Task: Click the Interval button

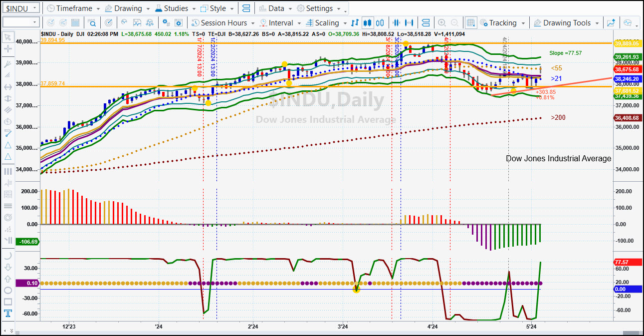Action: tap(281, 23)
